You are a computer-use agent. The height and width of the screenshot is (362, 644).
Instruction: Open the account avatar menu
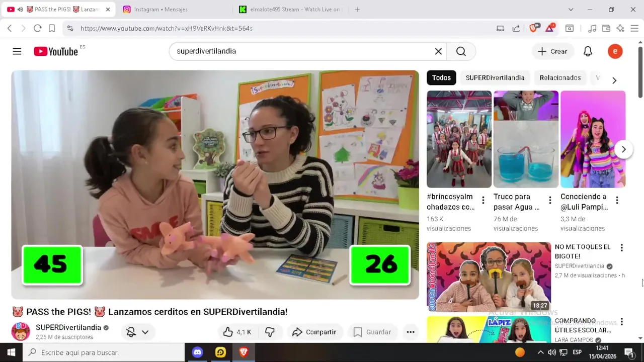[615, 51]
